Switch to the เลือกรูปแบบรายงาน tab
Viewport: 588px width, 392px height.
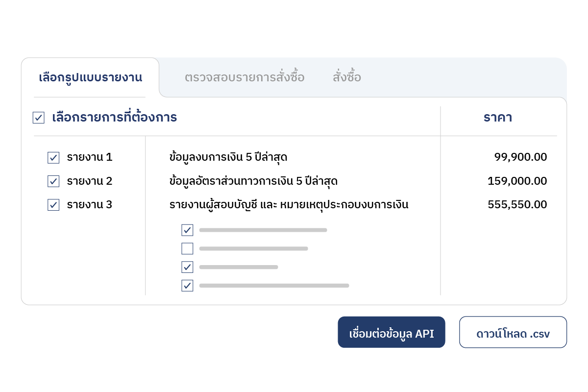point(90,77)
